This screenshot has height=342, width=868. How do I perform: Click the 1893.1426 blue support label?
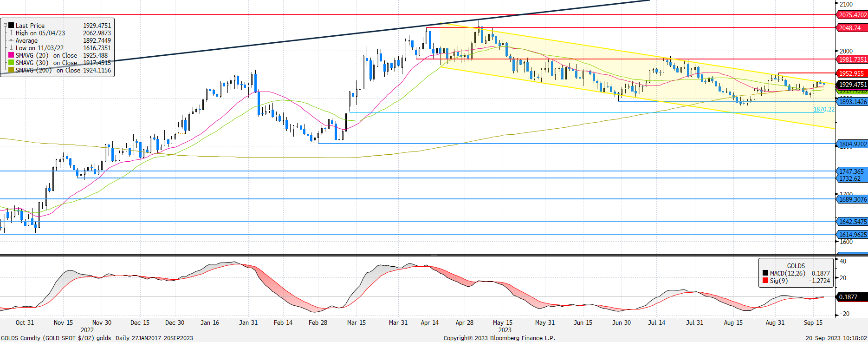[852, 102]
